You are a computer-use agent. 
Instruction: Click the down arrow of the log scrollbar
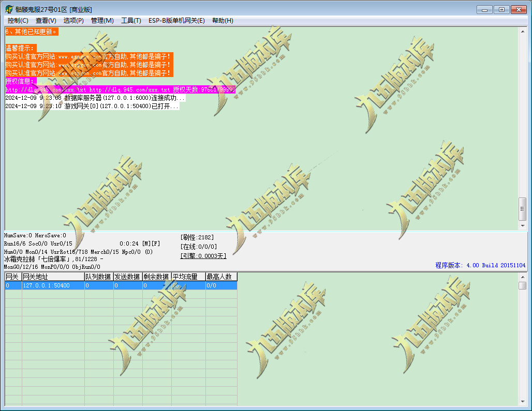[x=523, y=225]
